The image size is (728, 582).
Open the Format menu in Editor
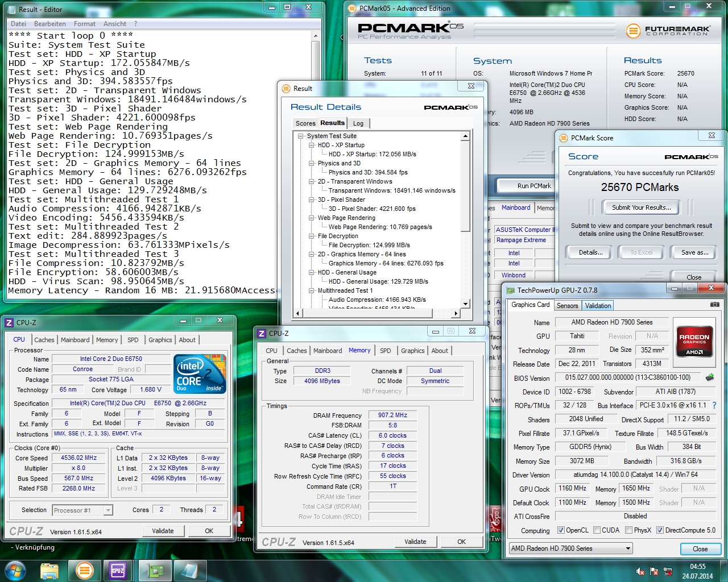(85, 24)
